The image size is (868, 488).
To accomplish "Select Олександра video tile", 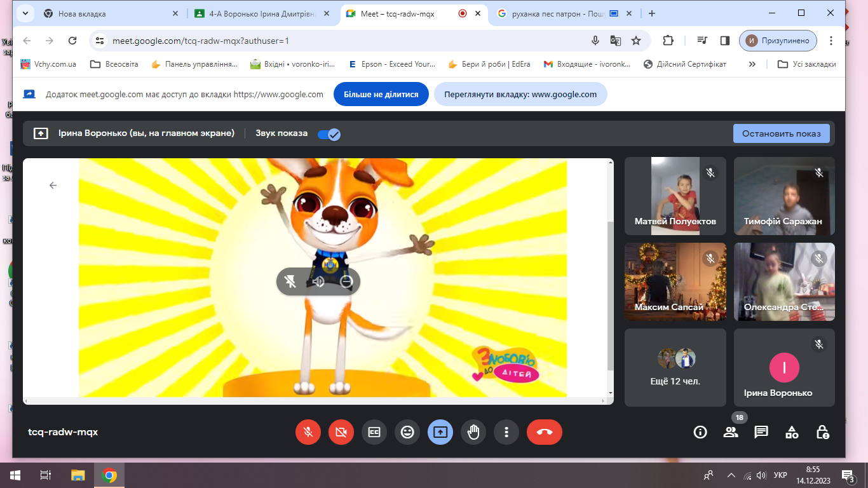I will pos(784,281).
